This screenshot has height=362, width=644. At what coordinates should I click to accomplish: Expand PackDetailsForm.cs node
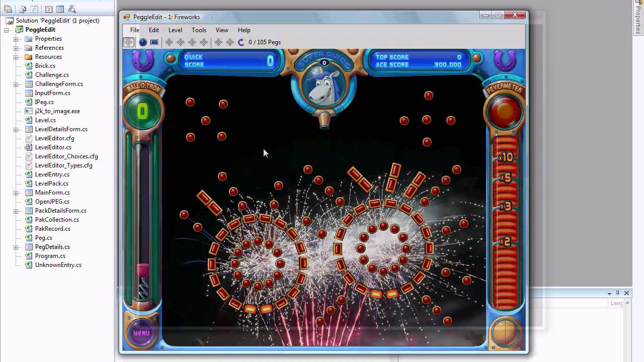[x=16, y=211]
